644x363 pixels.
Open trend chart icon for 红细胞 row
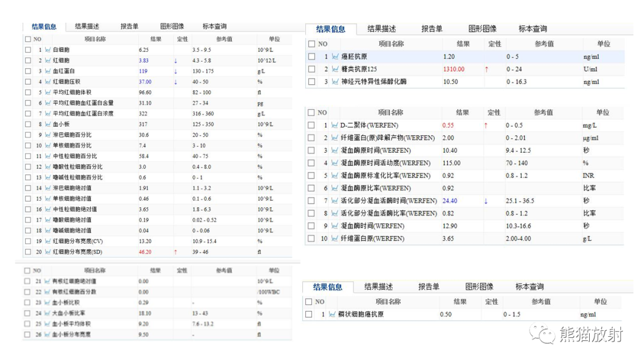tap(48, 60)
